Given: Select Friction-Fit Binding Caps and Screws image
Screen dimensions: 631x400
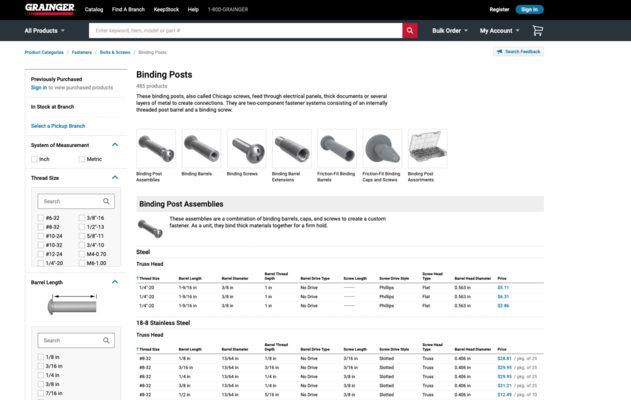Looking at the screenshot, I should click(x=382, y=148).
